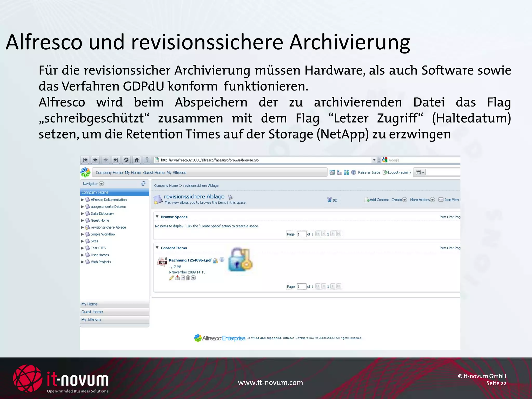Click the small icon beside revisionssichere Ablage title
The height and width of the screenshot is (399, 532).
pos(230,197)
